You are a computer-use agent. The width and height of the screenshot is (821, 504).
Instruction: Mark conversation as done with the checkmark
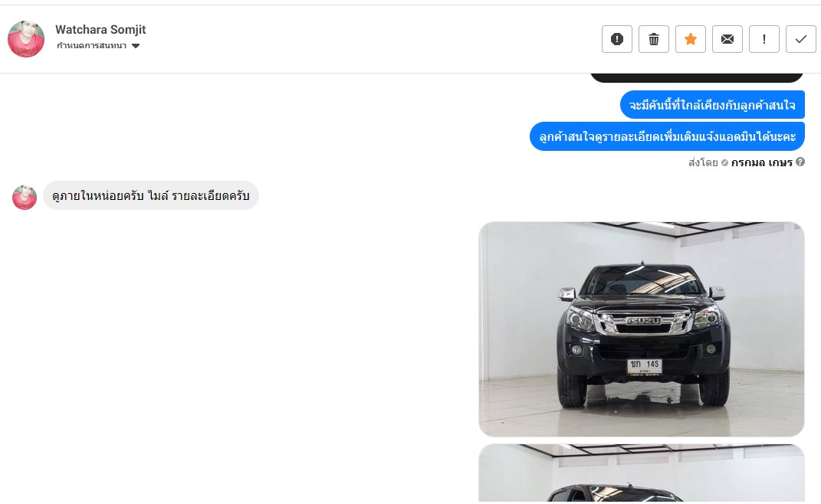(x=800, y=39)
